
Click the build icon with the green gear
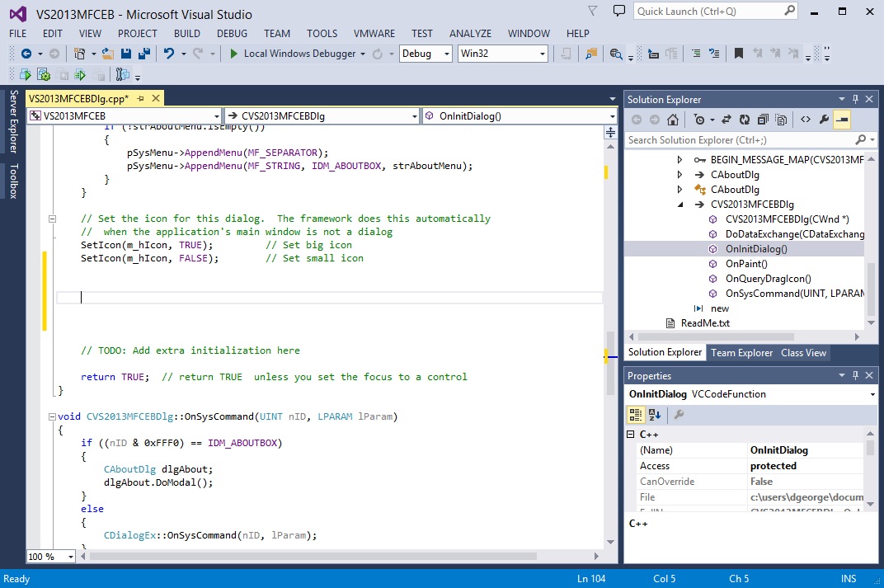pyautogui.click(x=44, y=74)
